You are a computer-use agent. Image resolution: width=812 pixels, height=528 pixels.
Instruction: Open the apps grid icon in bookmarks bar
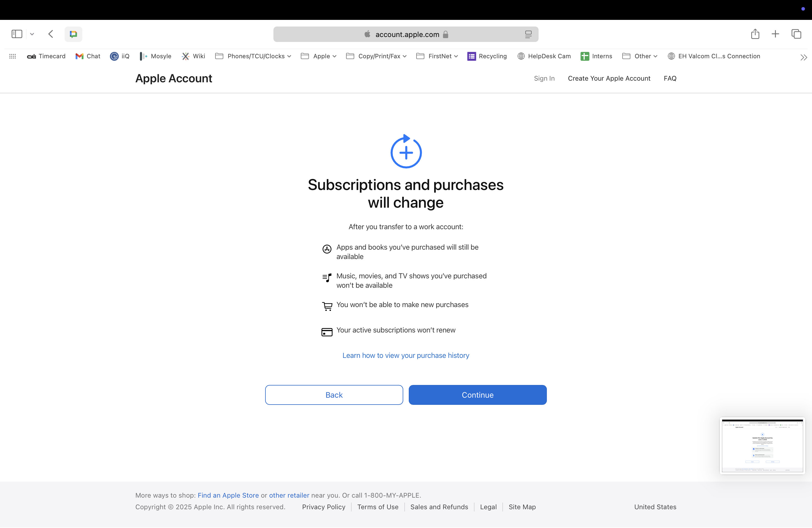[x=13, y=56]
